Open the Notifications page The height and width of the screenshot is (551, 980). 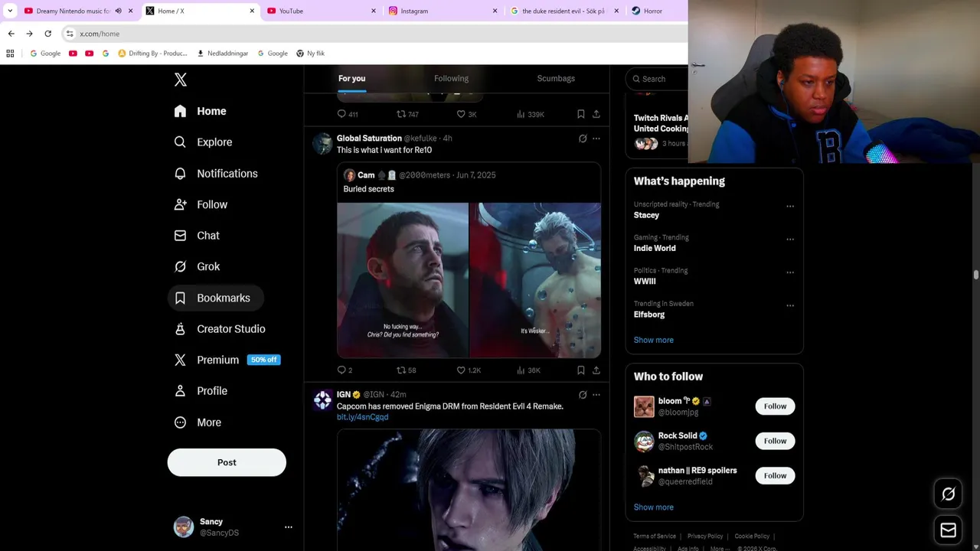216,174
